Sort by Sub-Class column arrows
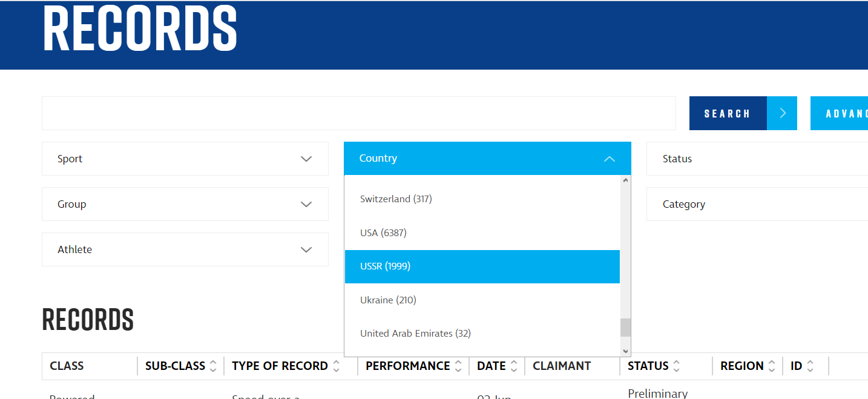The width and height of the screenshot is (868, 399). 213,366
